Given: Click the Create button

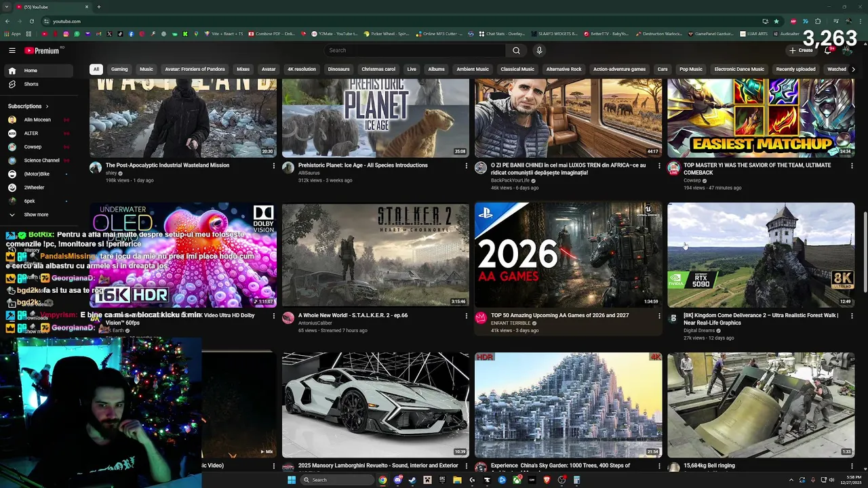Looking at the screenshot, I should coord(801,50).
